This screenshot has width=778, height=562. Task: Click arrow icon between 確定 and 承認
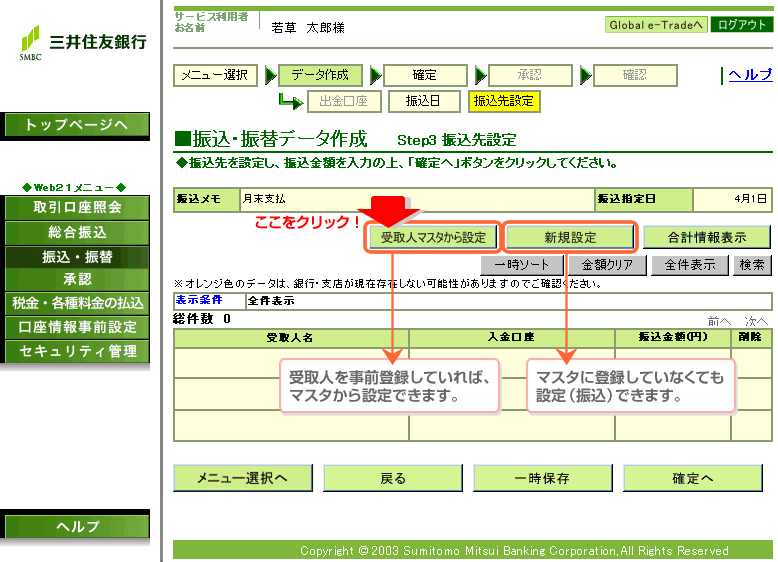tap(481, 75)
